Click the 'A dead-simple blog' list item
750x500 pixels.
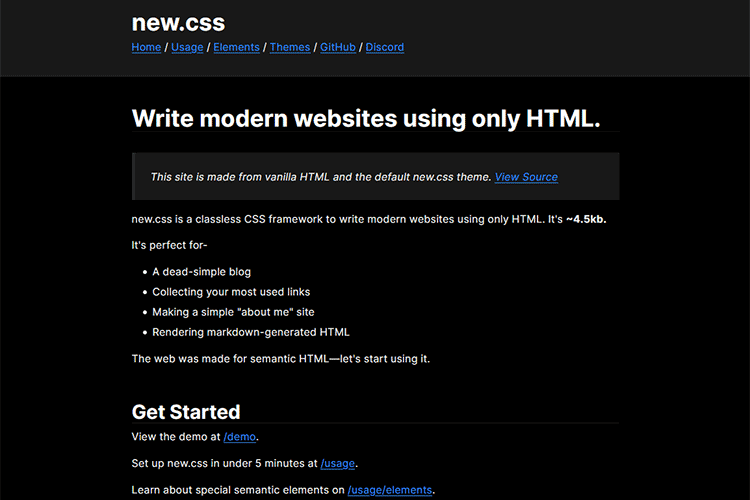pos(201,272)
